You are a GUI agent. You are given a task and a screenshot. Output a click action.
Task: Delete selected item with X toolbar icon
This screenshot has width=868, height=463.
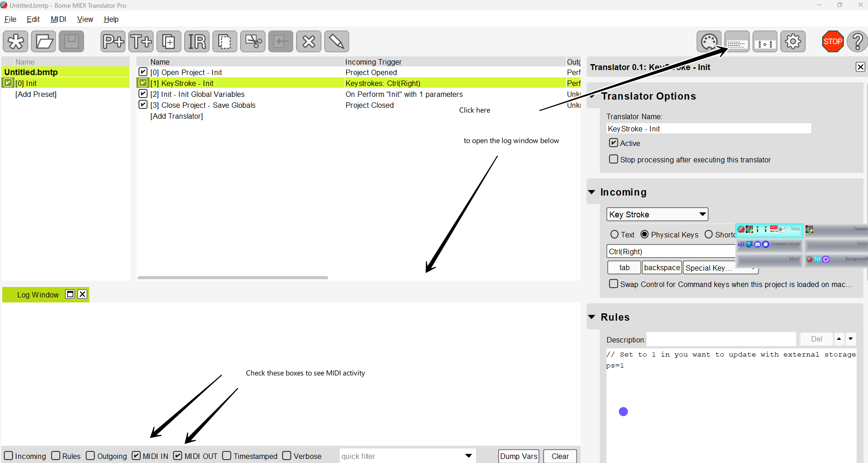(x=309, y=41)
